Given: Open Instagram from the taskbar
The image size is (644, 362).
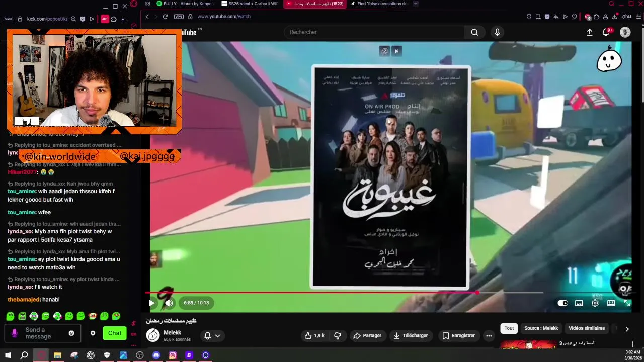Looking at the screenshot, I should [x=173, y=355].
